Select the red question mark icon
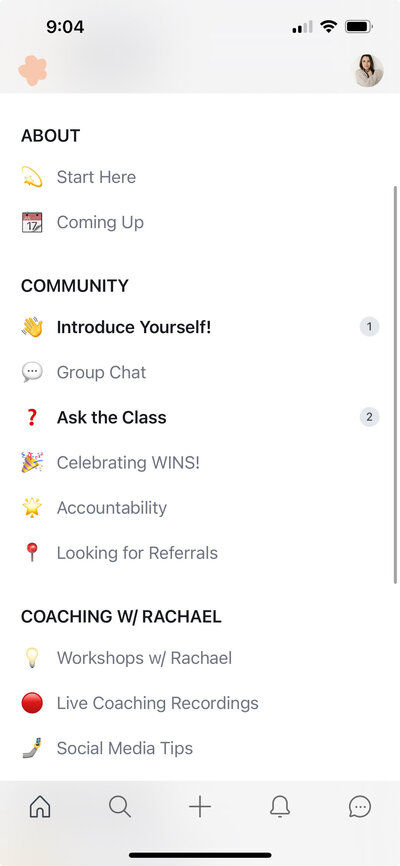This screenshot has width=400, height=866. tap(32, 418)
